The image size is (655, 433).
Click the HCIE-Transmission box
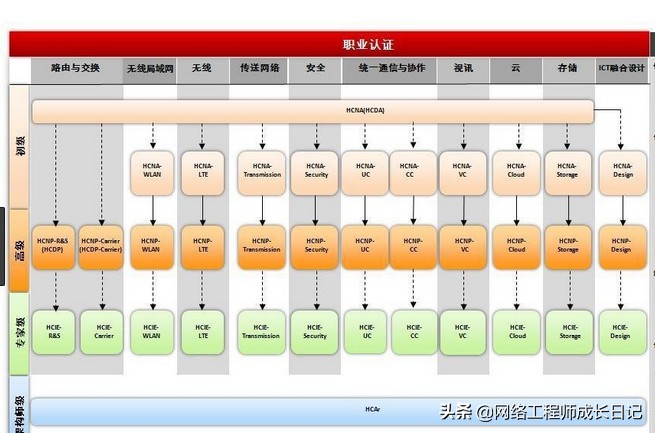pos(261,332)
